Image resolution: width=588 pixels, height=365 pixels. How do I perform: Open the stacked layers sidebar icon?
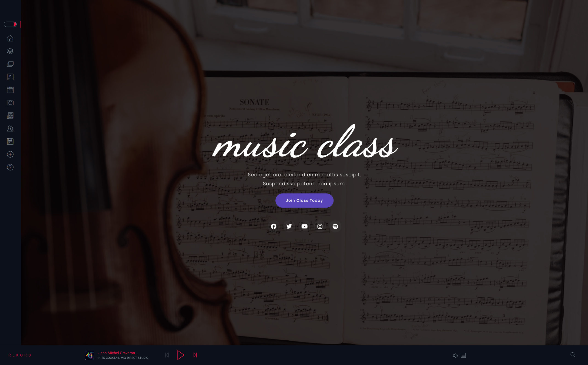[10, 51]
